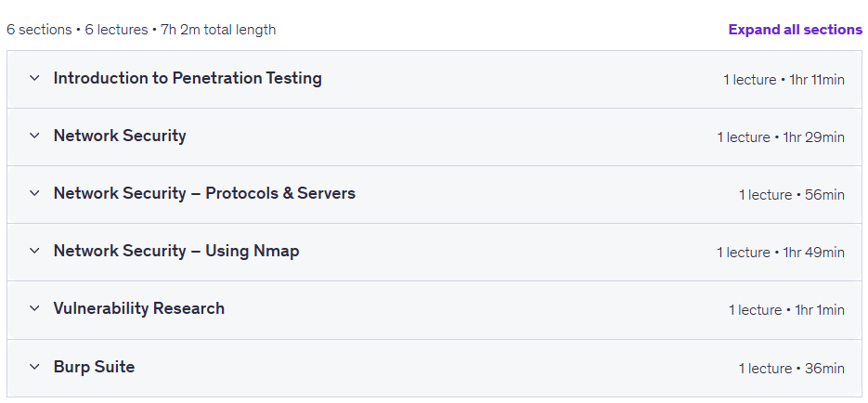The height and width of the screenshot is (403, 868).
Task: Expand the Protocols & Servers section chevron
Action: [34, 193]
